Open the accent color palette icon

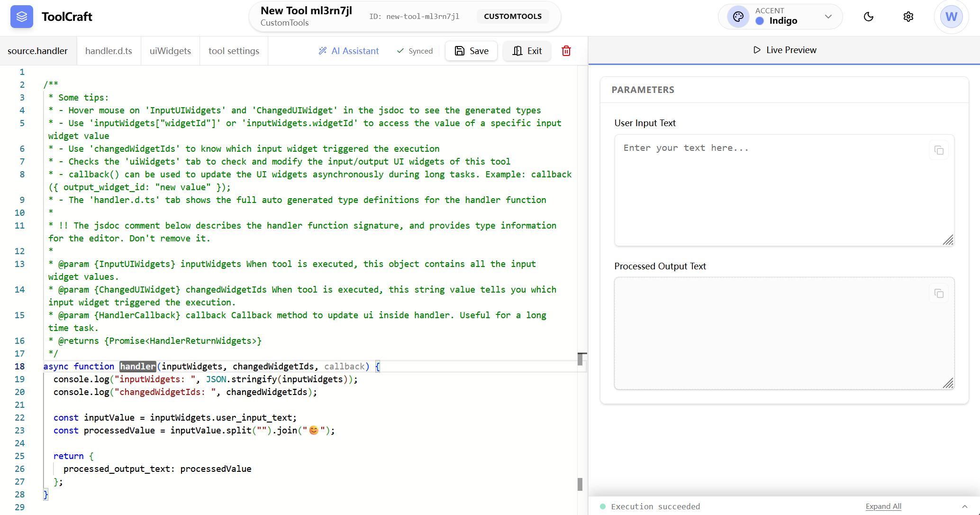coord(737,16)
